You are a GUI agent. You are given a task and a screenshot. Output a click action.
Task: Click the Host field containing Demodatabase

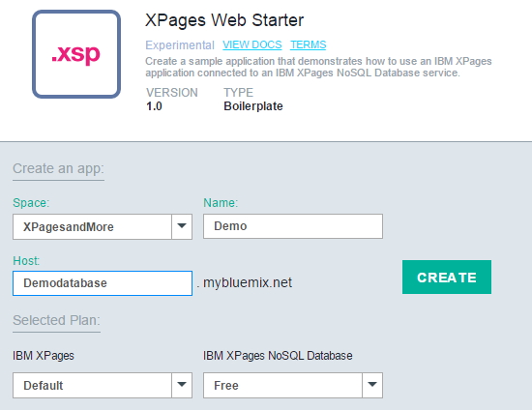point(103,283)
